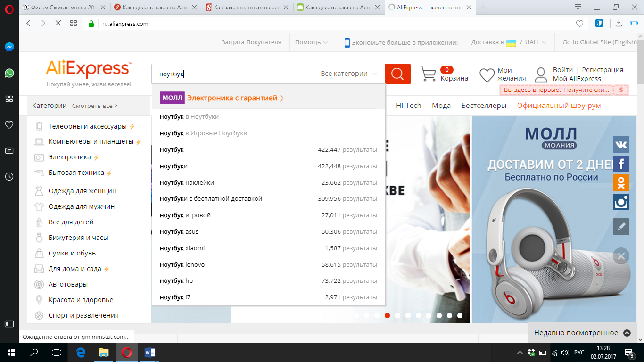Close the social sidebar with X circle
The image size is (644, 362).
click(x=621, y=256)
